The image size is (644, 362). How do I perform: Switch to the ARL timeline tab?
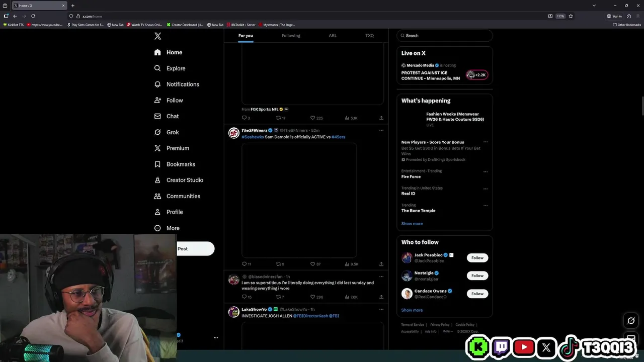[333, 36]
